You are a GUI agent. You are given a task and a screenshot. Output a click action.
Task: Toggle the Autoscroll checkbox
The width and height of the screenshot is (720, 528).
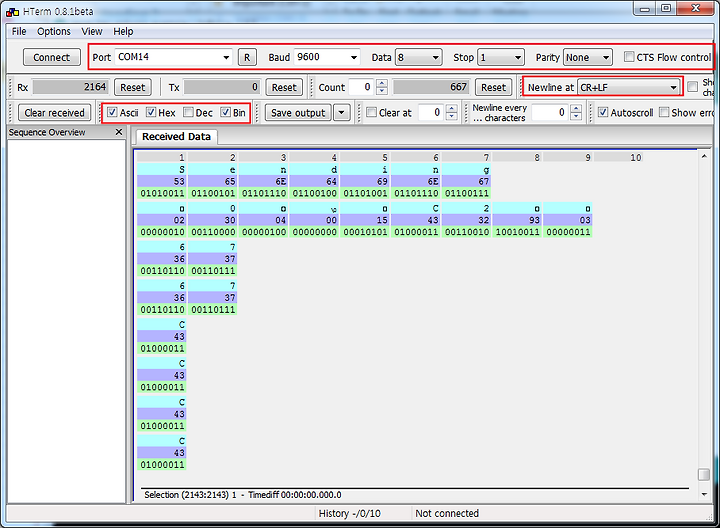tap(603, 112)
